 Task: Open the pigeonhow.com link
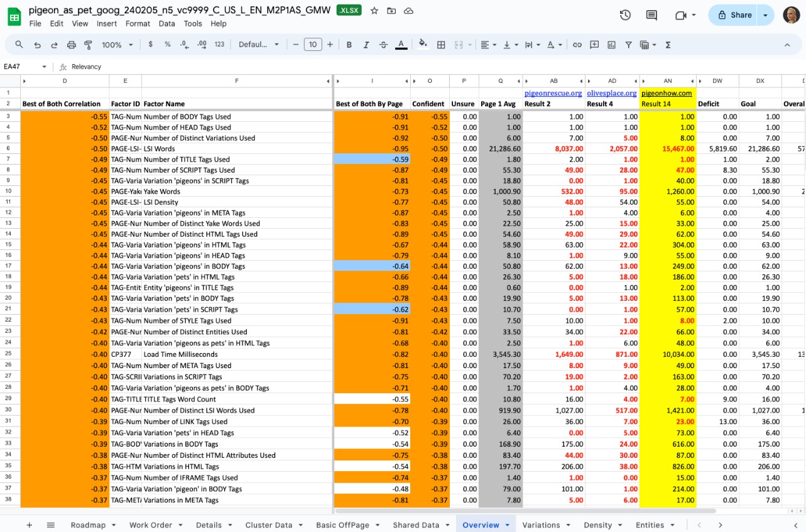pos(667,93)
